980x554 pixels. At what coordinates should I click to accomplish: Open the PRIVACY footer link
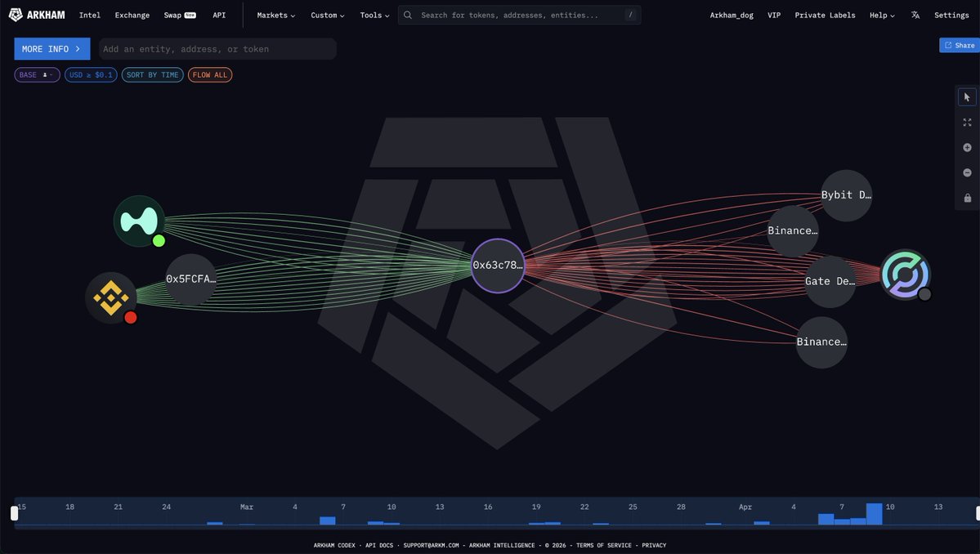[x=654, y=545]
